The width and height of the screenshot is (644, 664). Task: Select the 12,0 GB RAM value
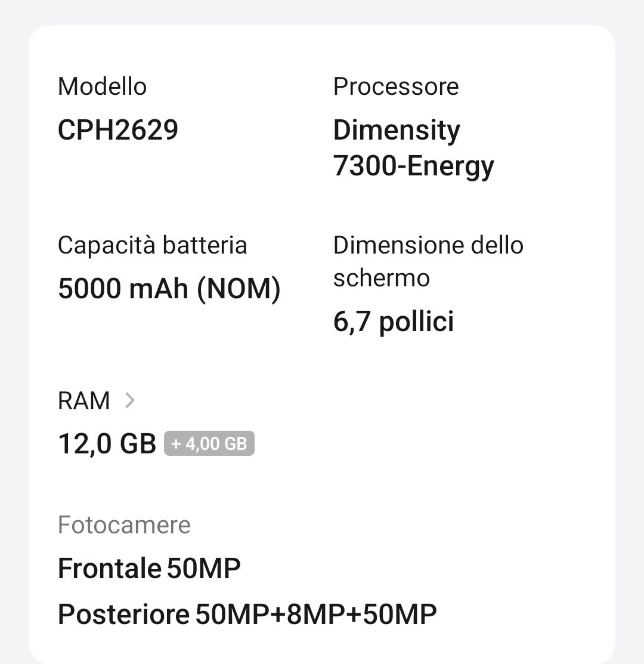click(107, 444)
